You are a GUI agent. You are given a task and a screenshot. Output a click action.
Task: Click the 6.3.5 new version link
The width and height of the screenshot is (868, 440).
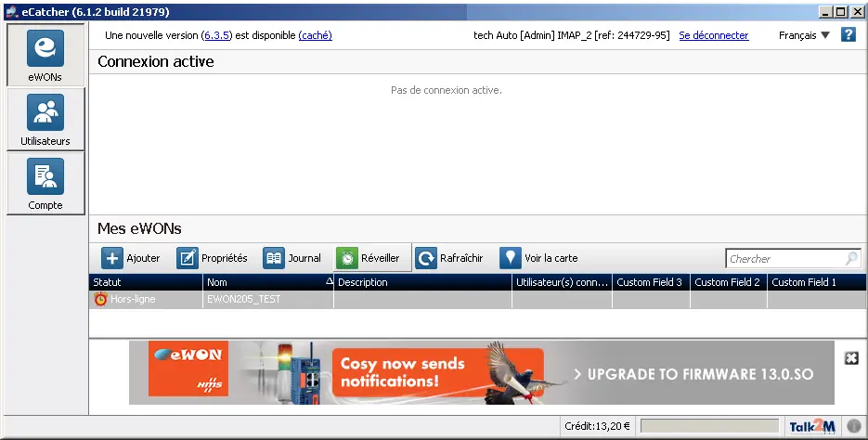click(217, 35)
